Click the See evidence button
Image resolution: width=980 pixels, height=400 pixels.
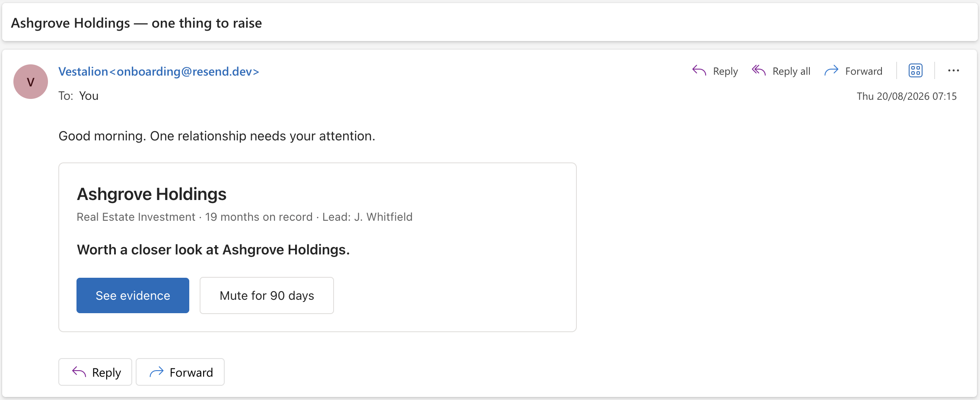click(x=133, y=295)
